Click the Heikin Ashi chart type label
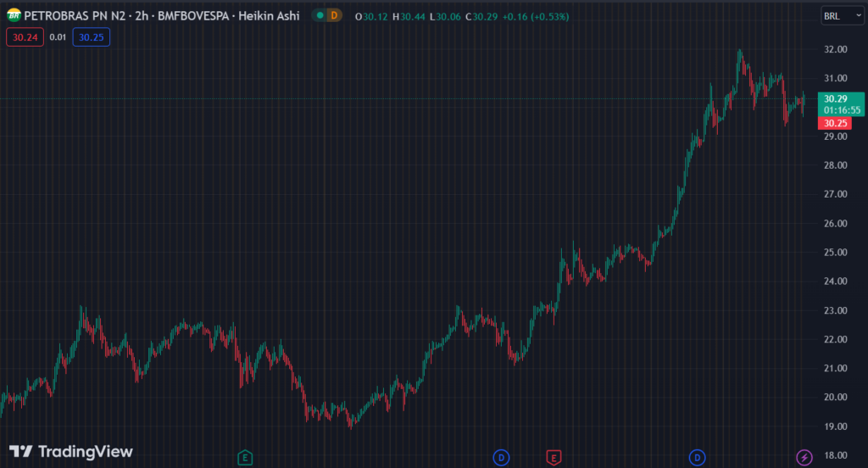 [x=269, y=16]
